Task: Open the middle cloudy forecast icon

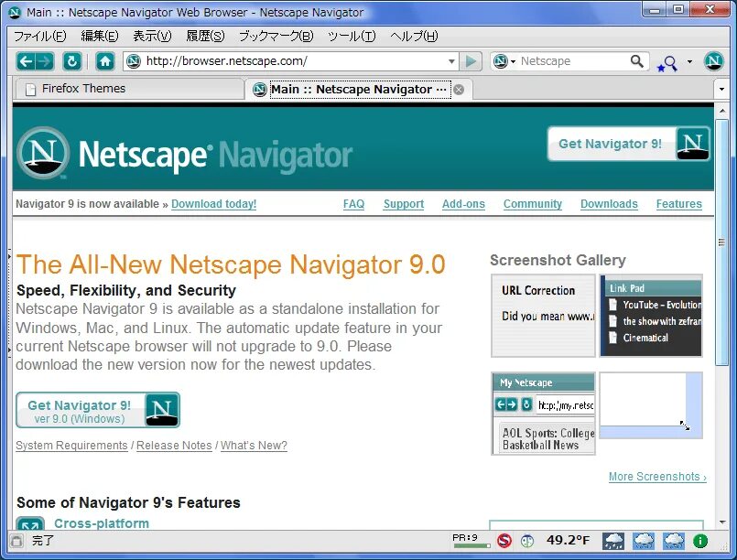Action: click(x=644, y=541)
